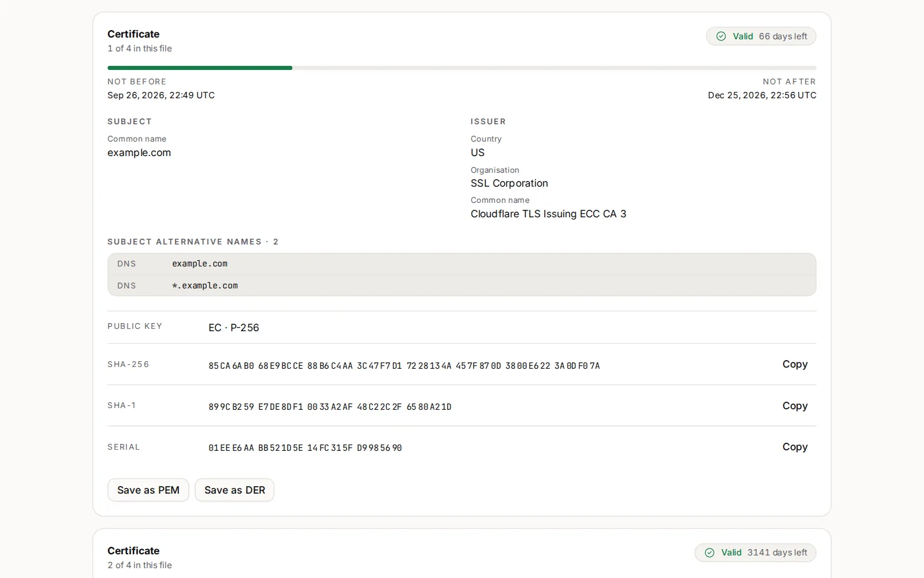This screenshot has width=924, height=578.
Task: Click the '1 of 4 in this file' label
Action: pos(140,49)
